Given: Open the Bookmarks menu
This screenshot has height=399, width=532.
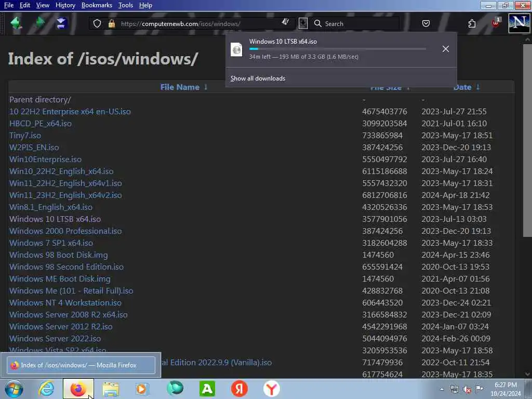Looking at the screenshot, I should (97, 5).
